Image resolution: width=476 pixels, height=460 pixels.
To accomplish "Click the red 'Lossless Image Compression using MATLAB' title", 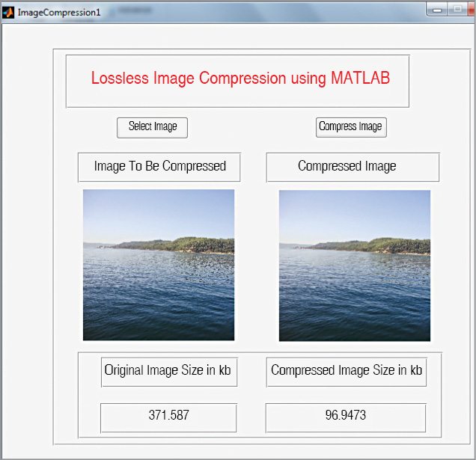I will [240, 79].
